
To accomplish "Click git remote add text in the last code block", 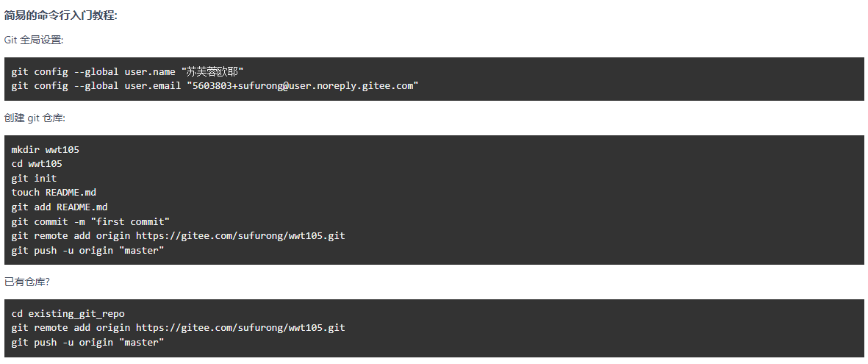I will (48, 327).
